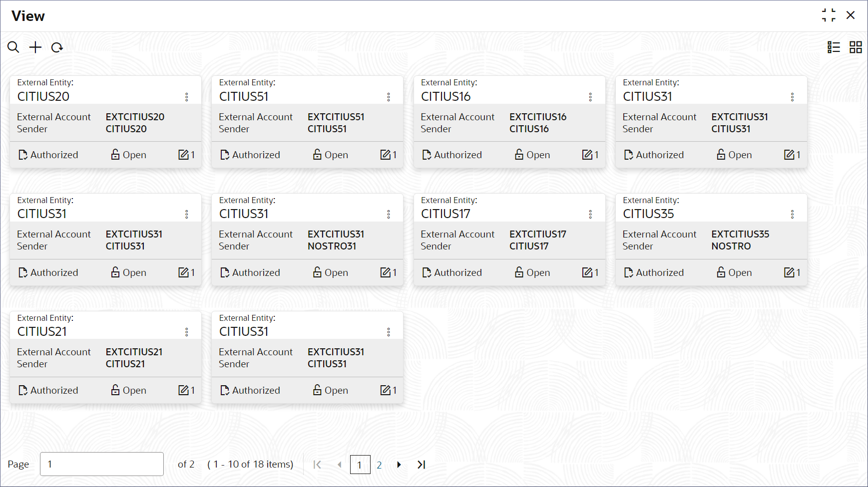Click the modification count icon on CITIUS16 card
Screen dimensions: 868x487
(x=587, y=155)
